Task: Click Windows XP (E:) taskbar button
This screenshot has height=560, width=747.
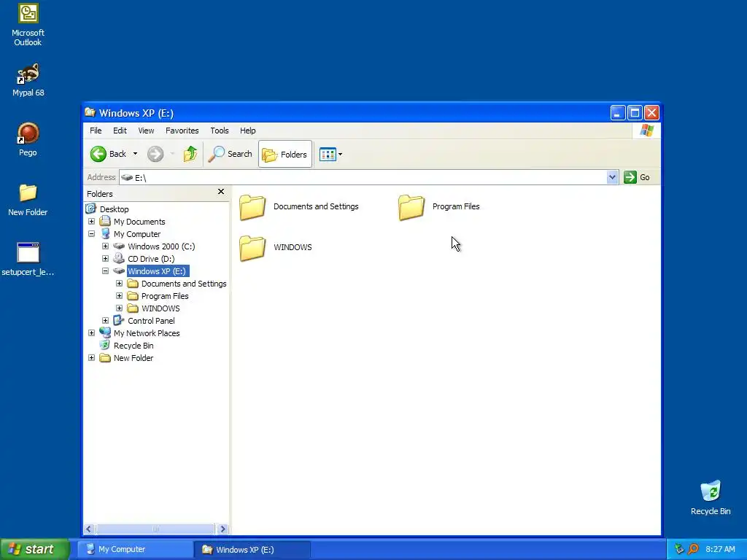Action: click(252, 550)
